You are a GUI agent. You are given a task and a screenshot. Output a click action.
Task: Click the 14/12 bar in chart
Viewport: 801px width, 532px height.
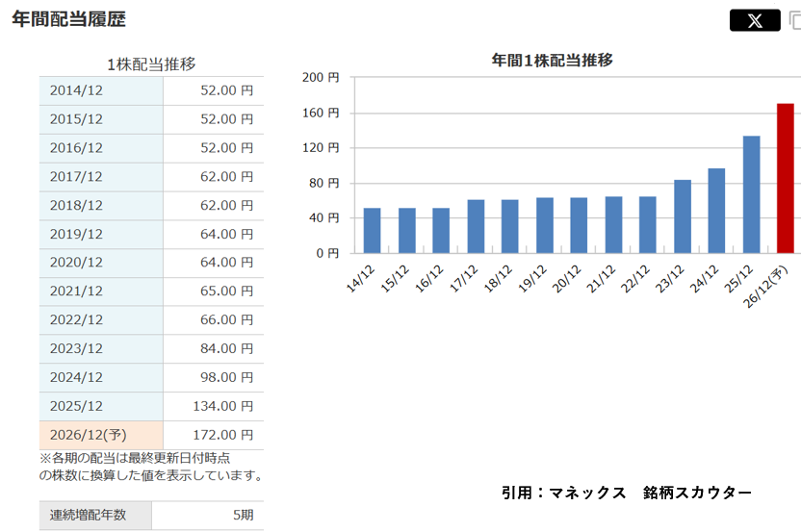coord(372,231)
